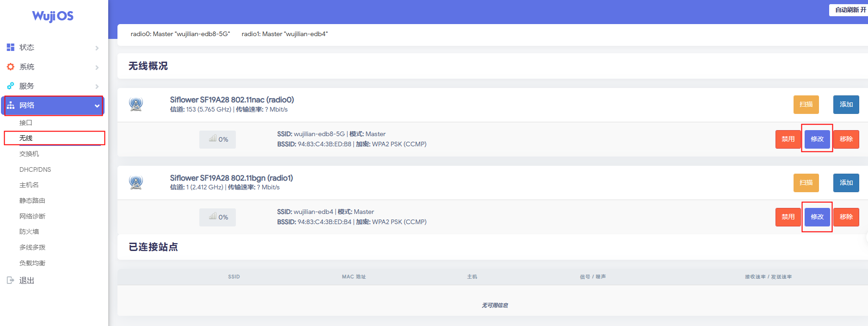
Task: Expand the 系统 menu chevron
Action: [97, 68]
